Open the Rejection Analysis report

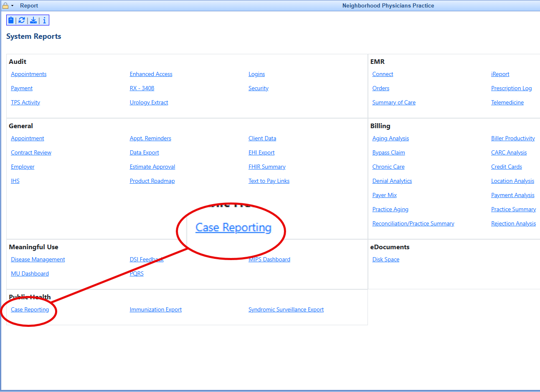click(514, 224)
